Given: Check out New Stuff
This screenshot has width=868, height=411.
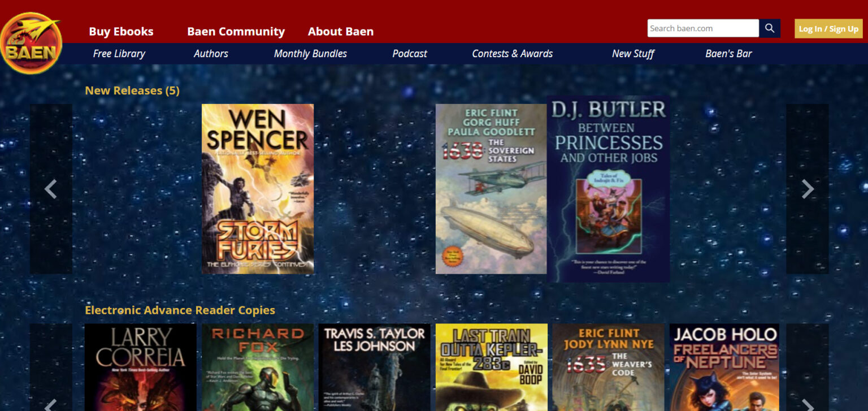Looking at the screenshot, I should click(x=633, y=54).
